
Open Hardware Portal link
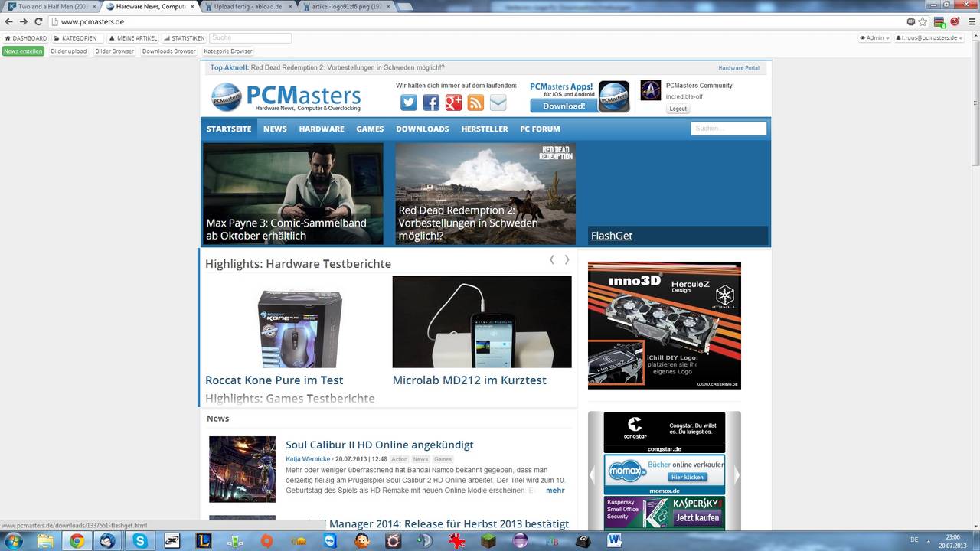739,68
